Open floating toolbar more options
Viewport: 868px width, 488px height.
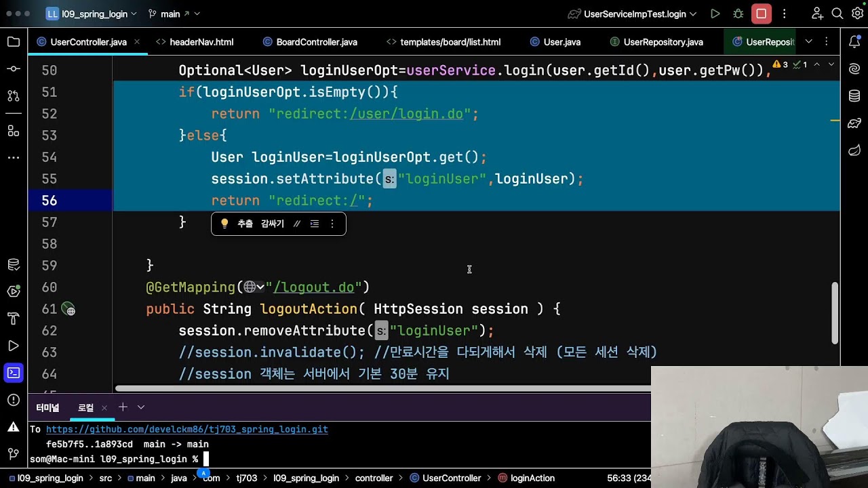click(332, 224)
